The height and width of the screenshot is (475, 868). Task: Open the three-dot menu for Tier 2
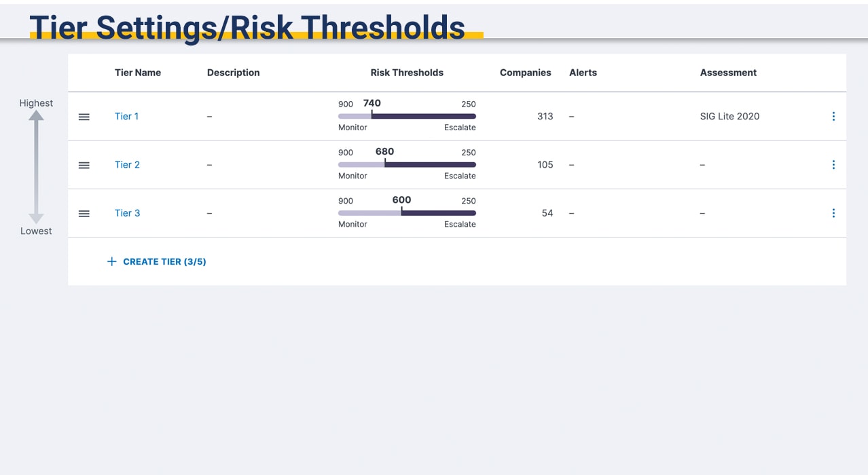(833, 165)
